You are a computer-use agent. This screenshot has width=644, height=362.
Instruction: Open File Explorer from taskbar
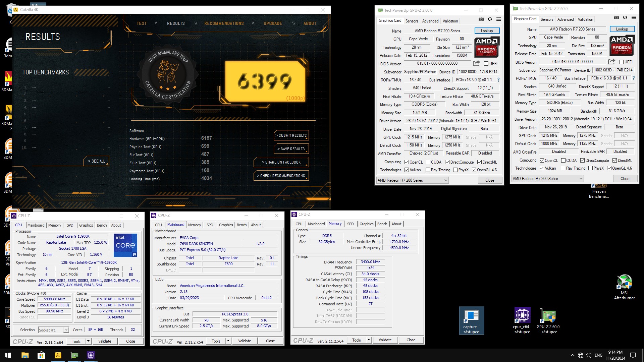click(25, 355)
